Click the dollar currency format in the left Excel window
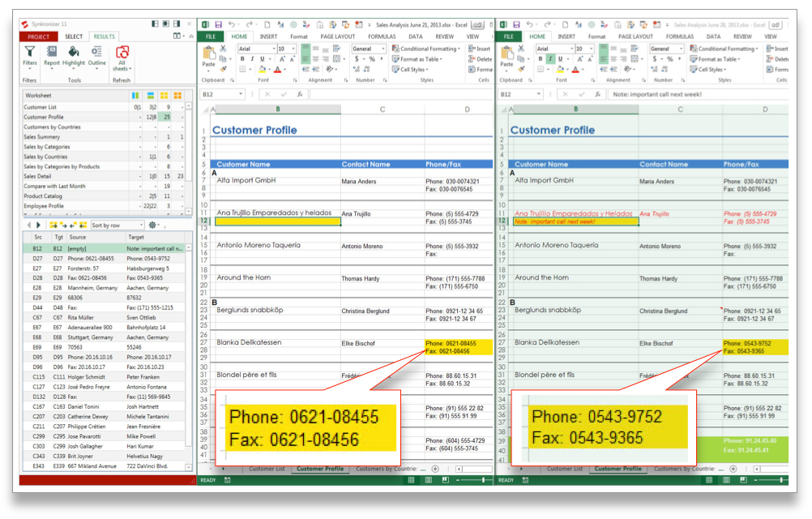Image resolution: width=812 pixels, height=519 pixels. 357,59
